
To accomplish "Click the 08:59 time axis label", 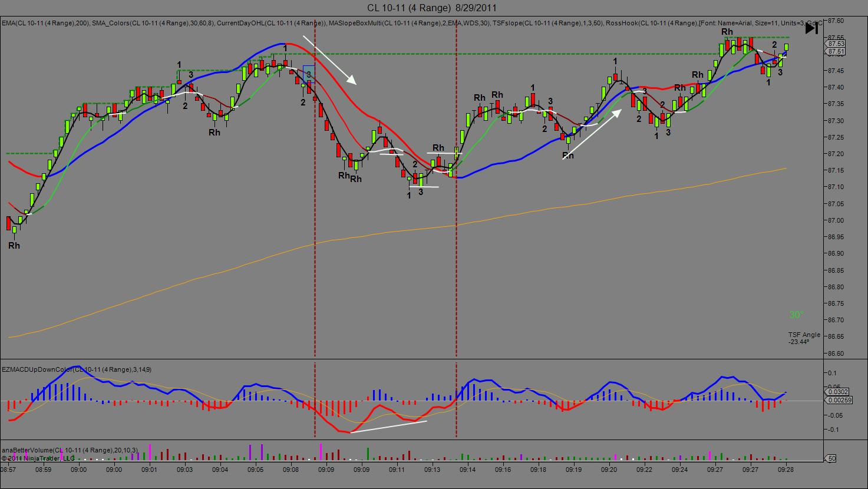I will click(x=43, y=470).
